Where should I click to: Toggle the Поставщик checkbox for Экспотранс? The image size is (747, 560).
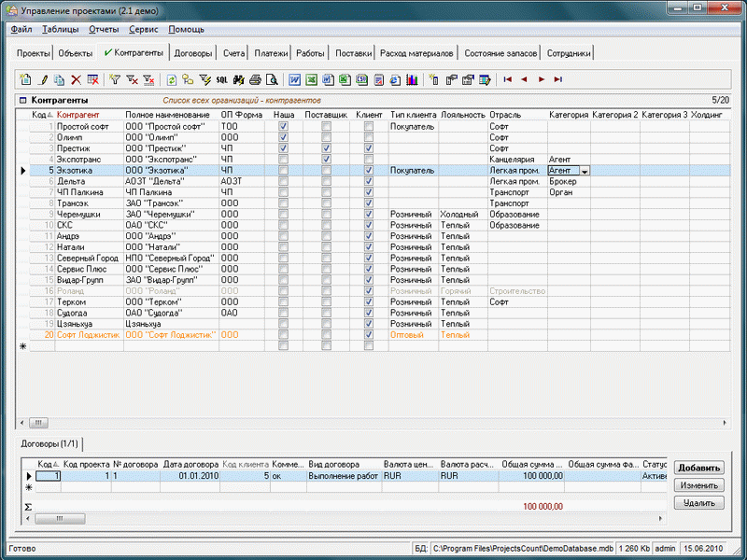click(326, 160)
